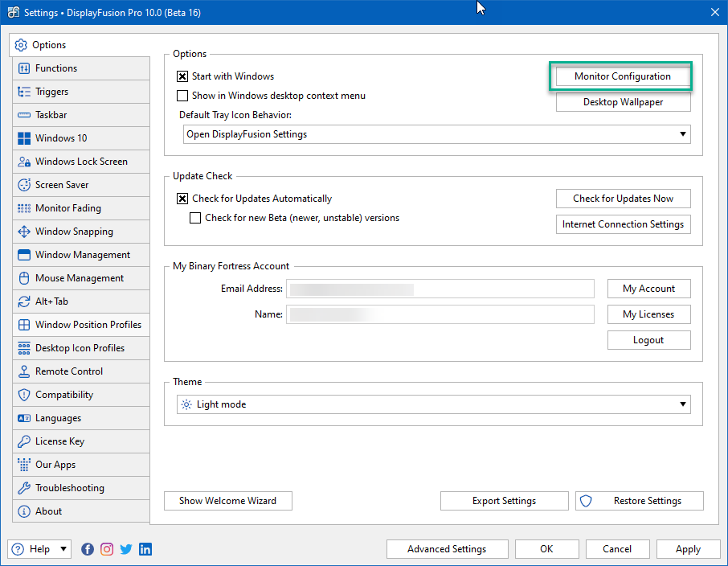728x566 pixels.
Task: Open Internet Connection Settings
Action: [x=623, y=224]
